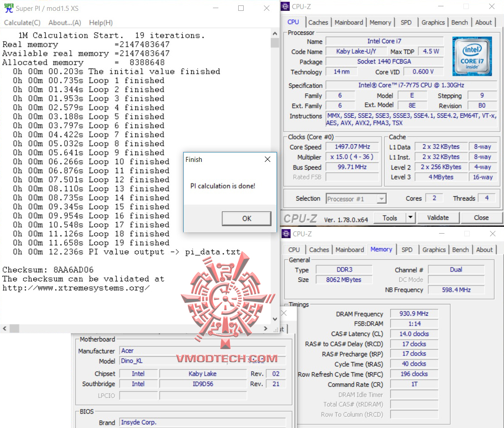The height and width of the screenshot is (428, 504).
Task: Open SPD tab in lower CPU-Z window
Action: (x=407, y=250)
